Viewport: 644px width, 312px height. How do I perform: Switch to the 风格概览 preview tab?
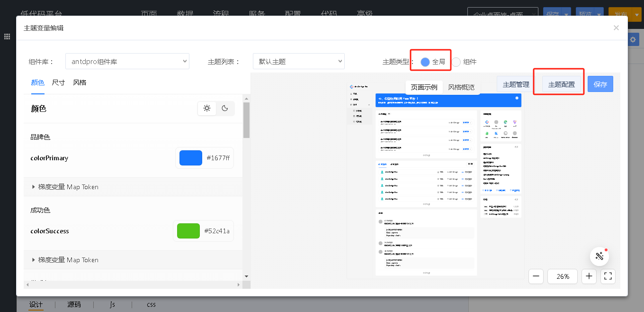[x=461, y=87]
